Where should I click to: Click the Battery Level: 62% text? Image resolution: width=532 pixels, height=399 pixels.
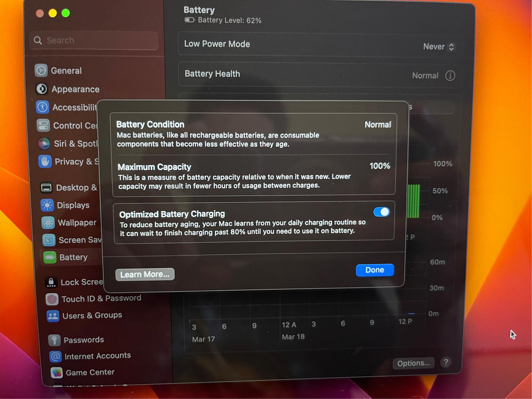coord(229,20)
